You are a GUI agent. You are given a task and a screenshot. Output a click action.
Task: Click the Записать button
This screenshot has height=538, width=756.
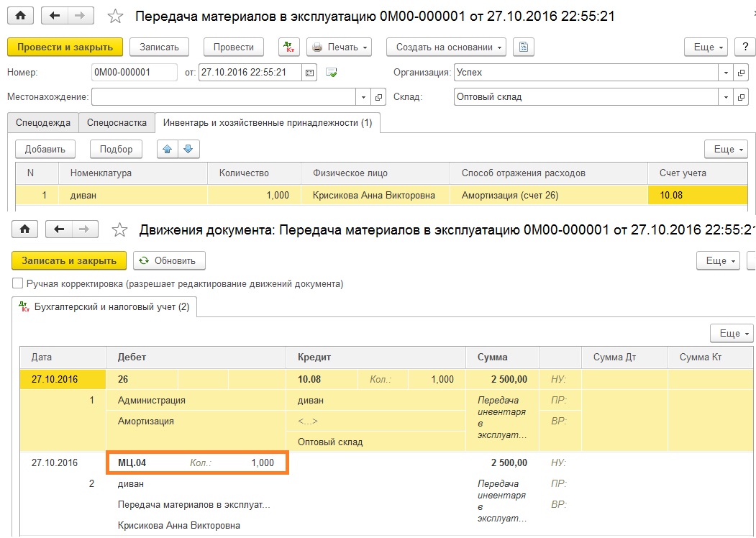(159, 47)
